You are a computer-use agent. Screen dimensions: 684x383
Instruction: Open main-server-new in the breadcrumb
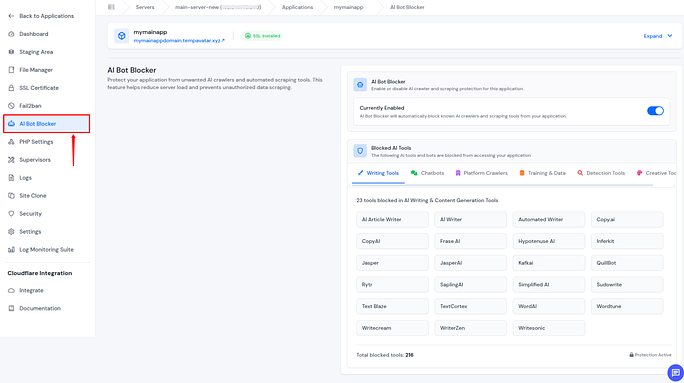tap(218, 7)
